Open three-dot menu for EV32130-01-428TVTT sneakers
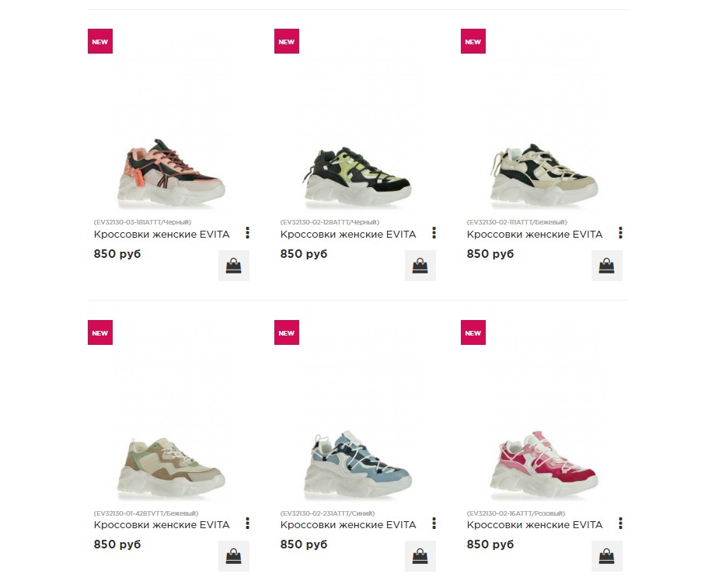Screen dimensions: 715x588 coord(248,524)
